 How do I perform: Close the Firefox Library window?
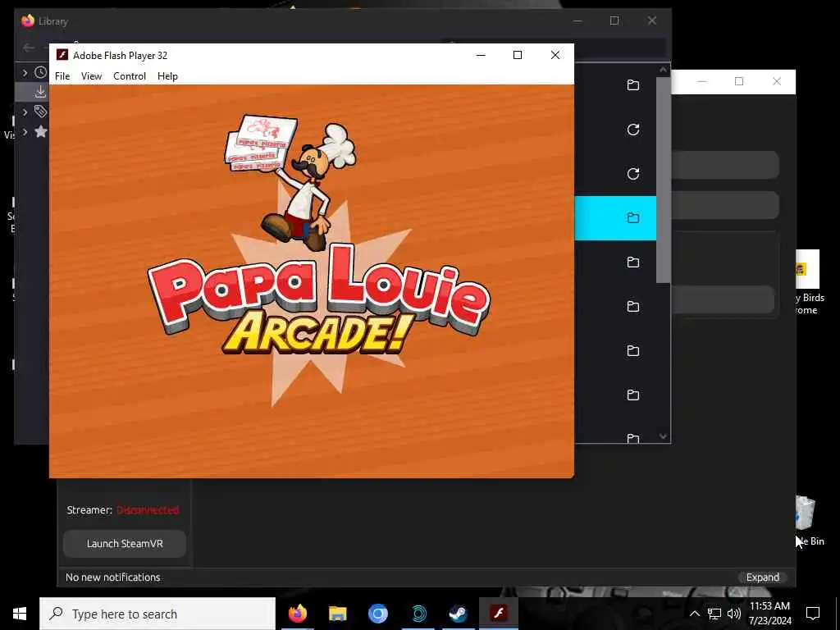[652, 21]
